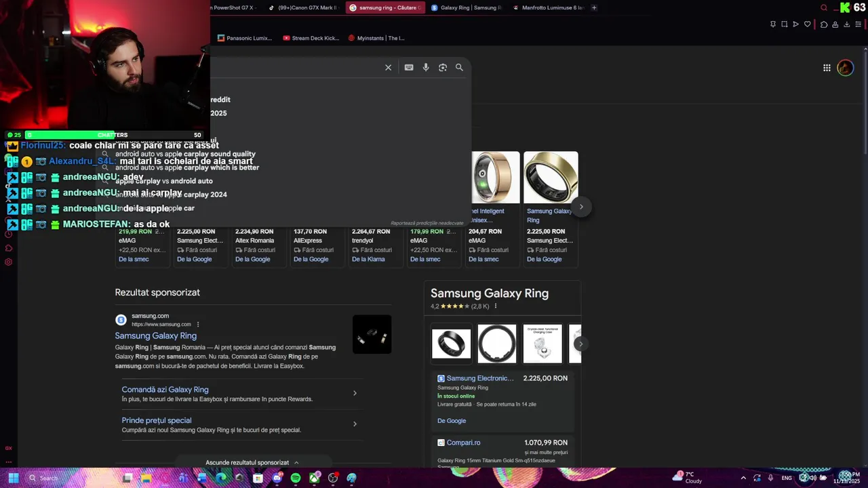Open the Samsung Galaxy Ring sponsored title link
Viewport: 868px width, 488px height.
156,335
